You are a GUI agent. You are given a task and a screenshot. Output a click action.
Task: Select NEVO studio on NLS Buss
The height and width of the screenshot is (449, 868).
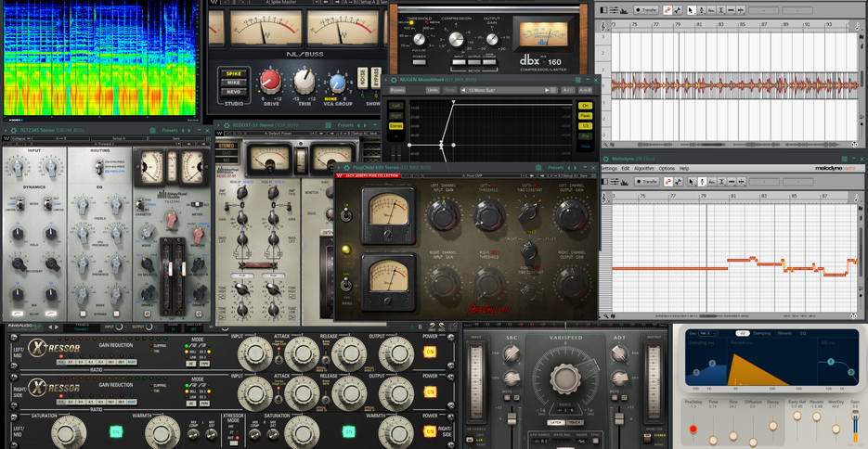click(234, 92)
